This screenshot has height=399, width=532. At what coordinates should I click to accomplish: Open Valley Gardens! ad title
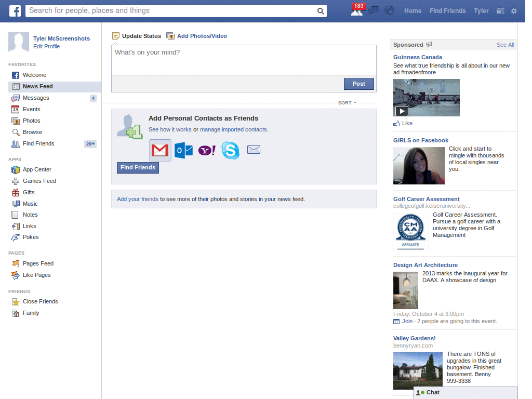414,338
